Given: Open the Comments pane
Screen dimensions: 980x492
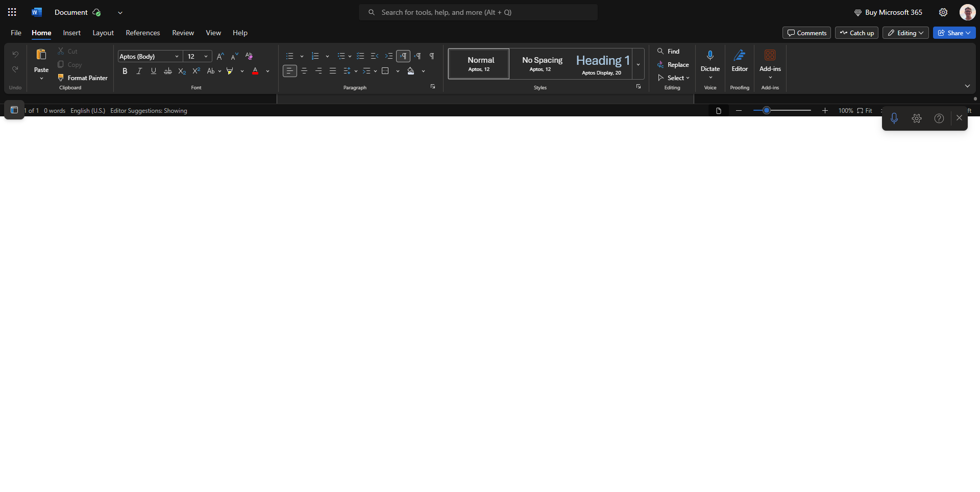Looking at the screenshot, I should 806,33.
